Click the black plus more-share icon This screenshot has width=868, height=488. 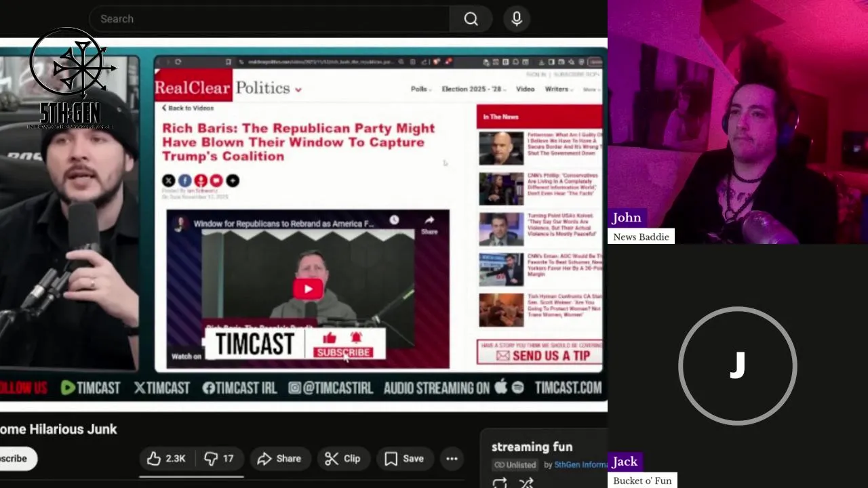click(233, 180)
